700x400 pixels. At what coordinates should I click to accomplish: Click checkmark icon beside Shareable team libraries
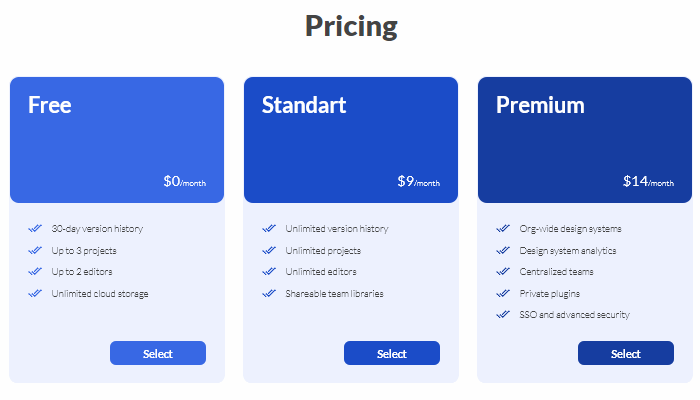click(x=269, y=294)
